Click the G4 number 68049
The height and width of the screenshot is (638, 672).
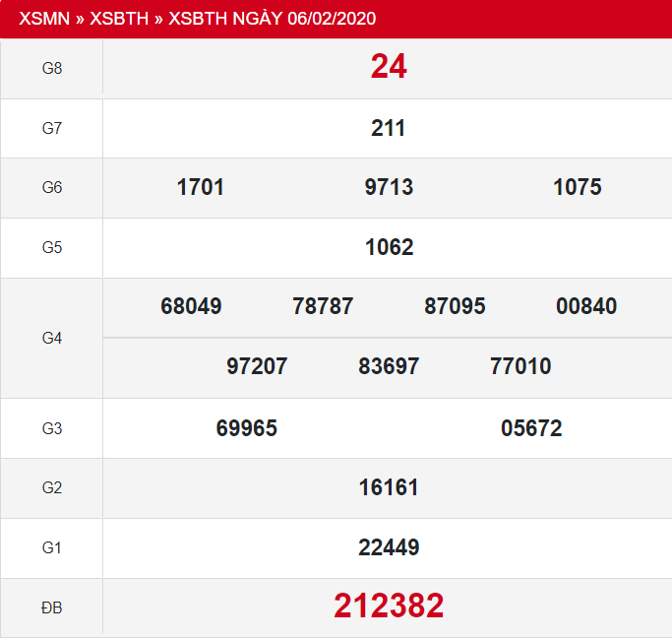pyautogui.click(x=191, y=306)
